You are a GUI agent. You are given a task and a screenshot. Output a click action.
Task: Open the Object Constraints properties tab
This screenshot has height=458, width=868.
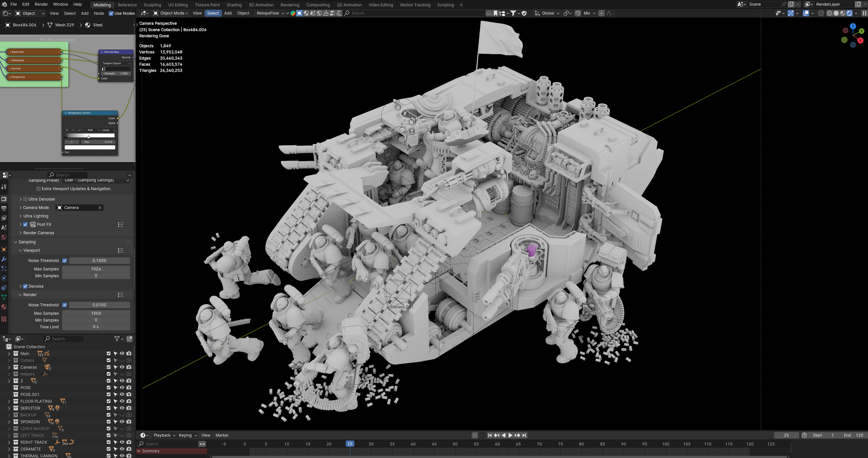click(4, 288)
